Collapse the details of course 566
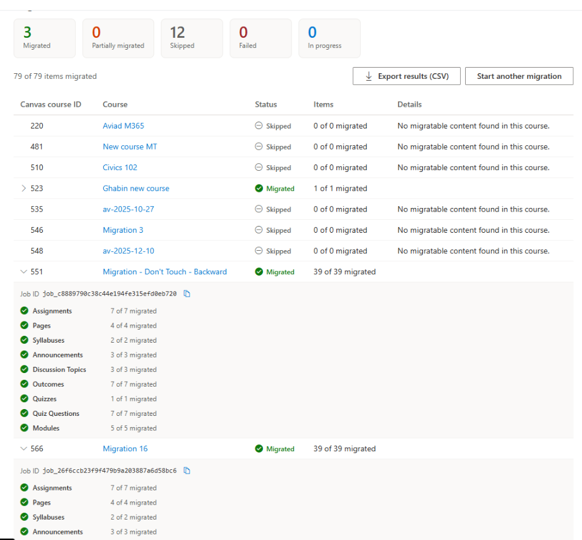582x540 pixels. click(x=23, y=449)
